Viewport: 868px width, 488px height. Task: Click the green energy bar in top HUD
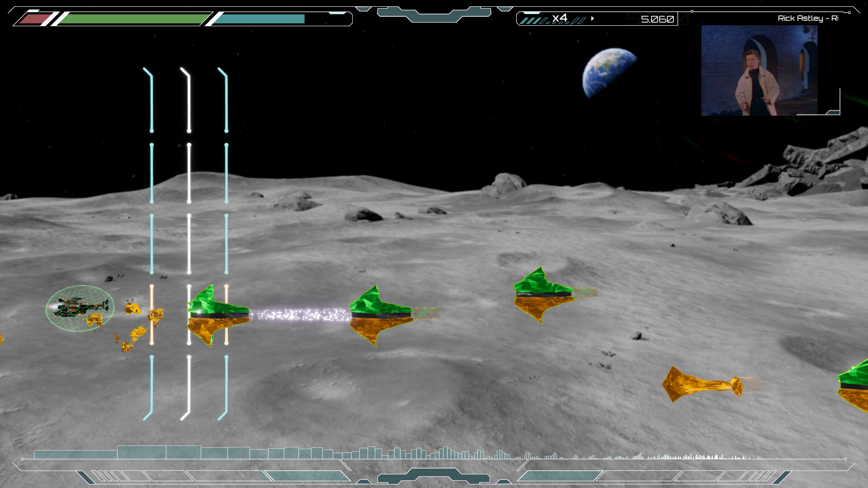click(133, 19)
